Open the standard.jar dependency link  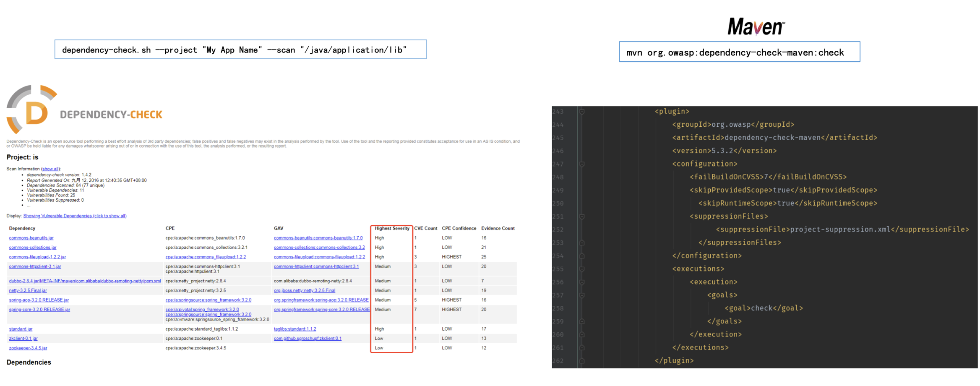[x=21, y=329]
